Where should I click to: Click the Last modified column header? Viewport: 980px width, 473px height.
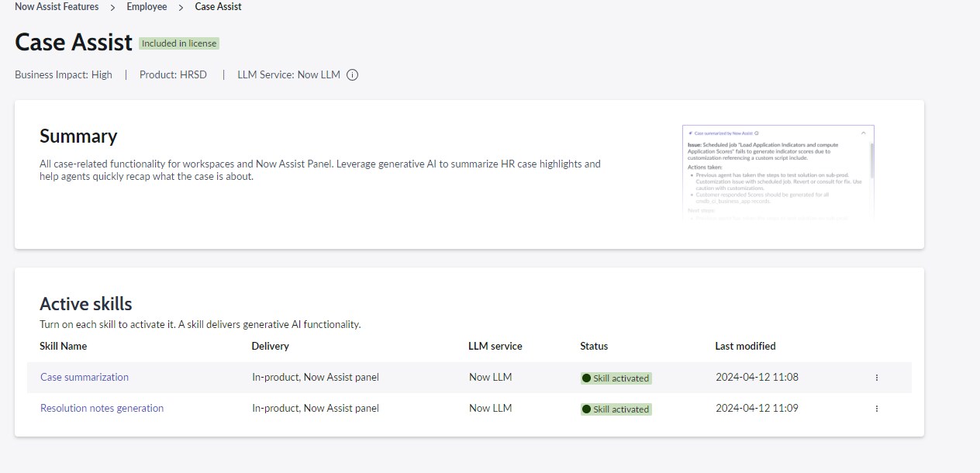745,347
